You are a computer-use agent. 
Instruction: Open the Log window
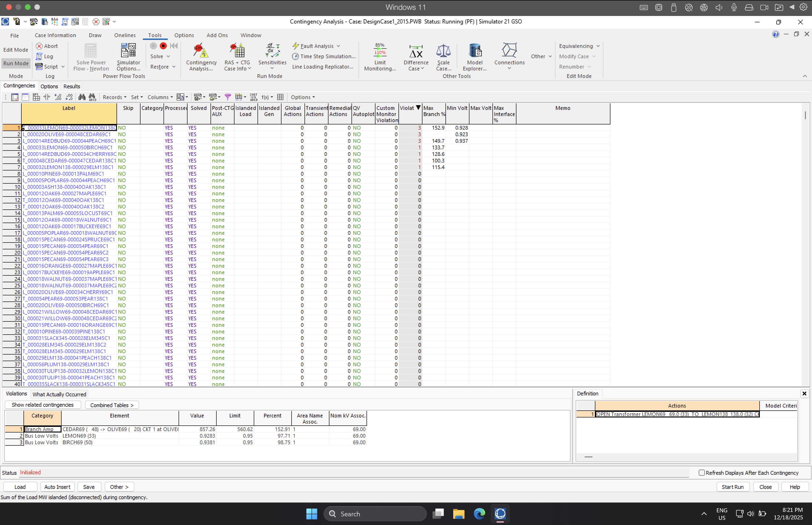[x=45, y=56]
